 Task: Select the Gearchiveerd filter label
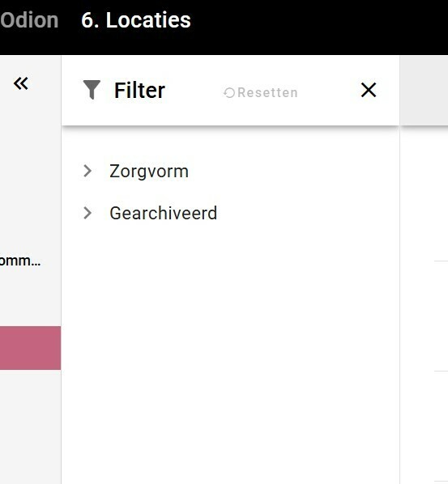click(x=163, y=213)
